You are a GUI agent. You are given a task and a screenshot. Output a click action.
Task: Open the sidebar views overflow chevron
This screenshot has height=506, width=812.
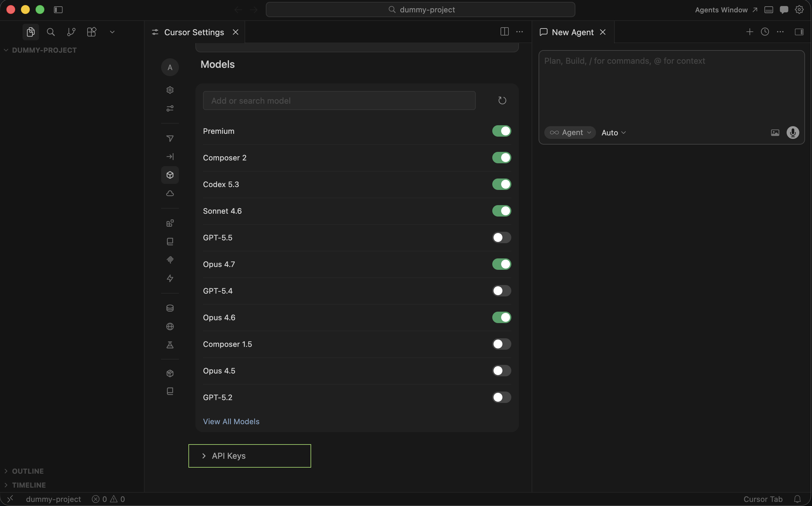pyautogui.click(x=112, y=32)
